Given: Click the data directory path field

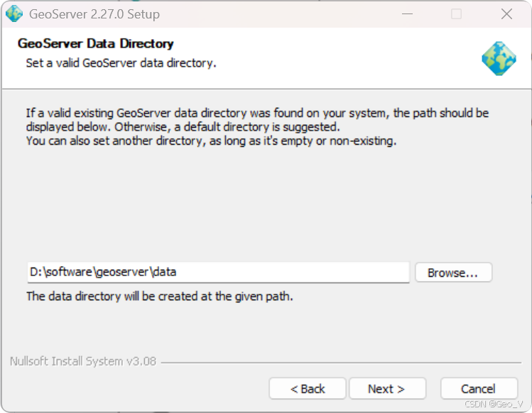Looking at the screenshot, I should click(x=219, y=272).
